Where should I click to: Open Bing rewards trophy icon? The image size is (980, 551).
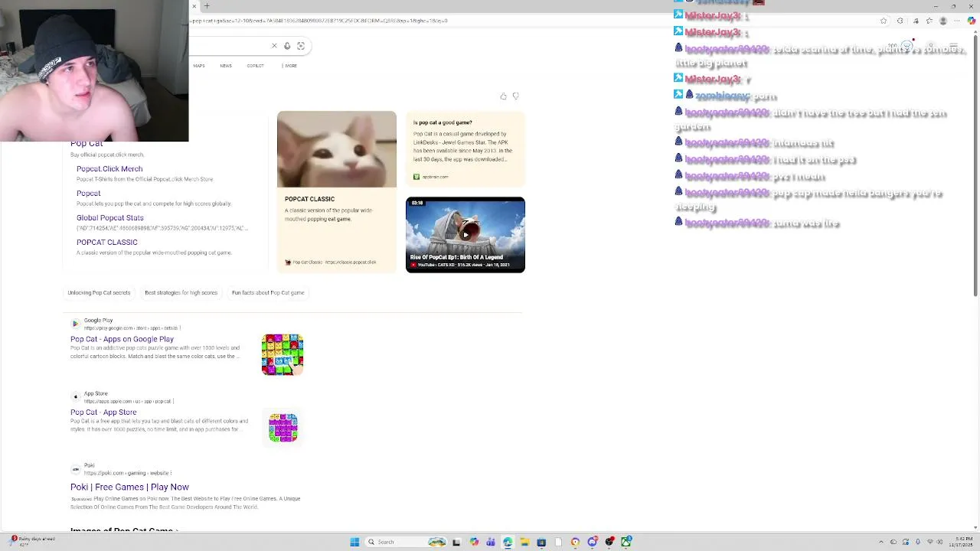click(907, 46)
